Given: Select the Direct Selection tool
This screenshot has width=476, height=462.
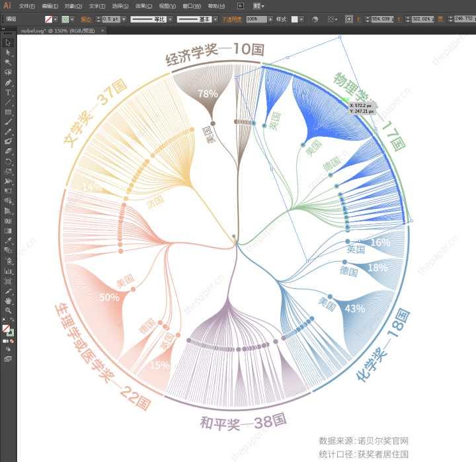Looking at the screenshot, I should [x=8, y=52].
